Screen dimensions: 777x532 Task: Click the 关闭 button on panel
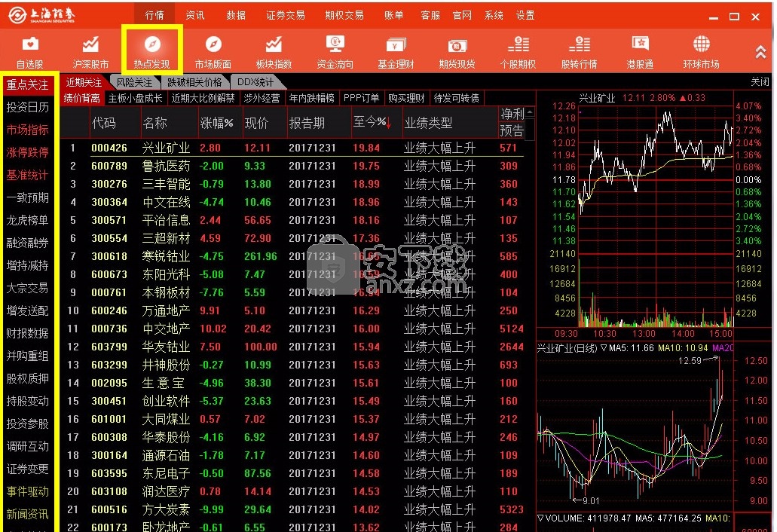(760, 81)
